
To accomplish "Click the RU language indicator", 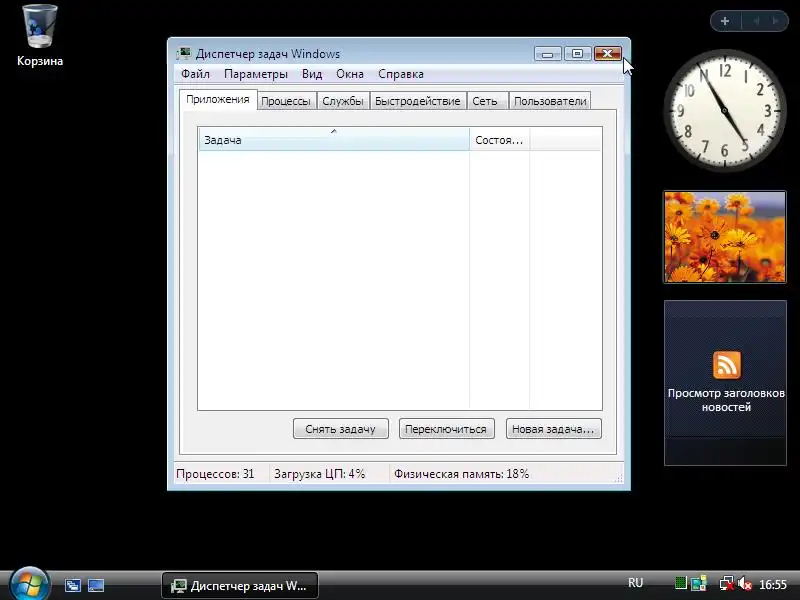I will click(x=635, y=583).
